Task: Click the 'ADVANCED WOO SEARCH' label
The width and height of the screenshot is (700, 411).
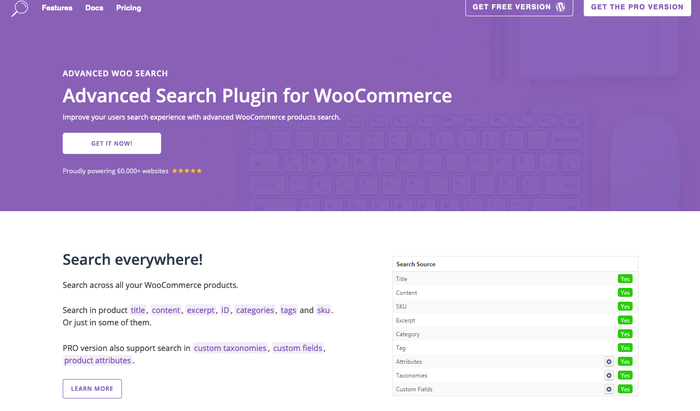Action: [x=115, y=74]
